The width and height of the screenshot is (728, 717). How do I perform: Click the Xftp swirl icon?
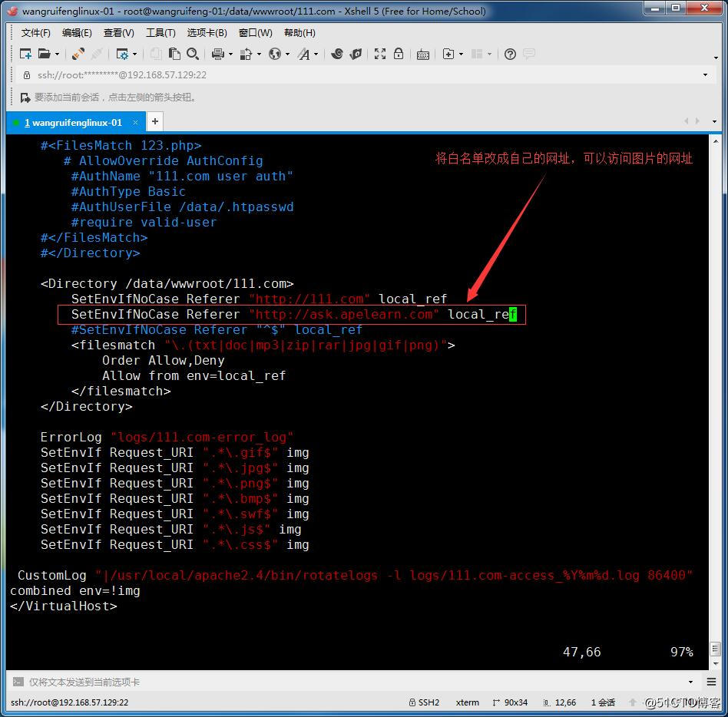click(x=337, y=54)
